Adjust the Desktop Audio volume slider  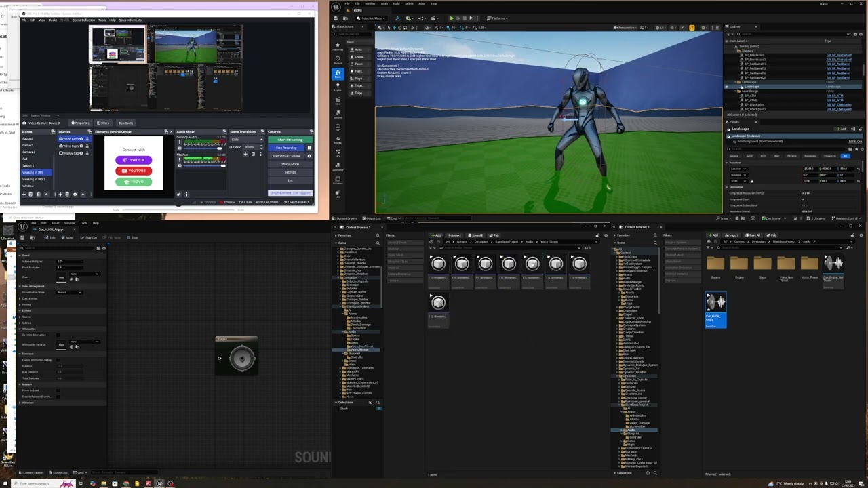coord(203,148)
